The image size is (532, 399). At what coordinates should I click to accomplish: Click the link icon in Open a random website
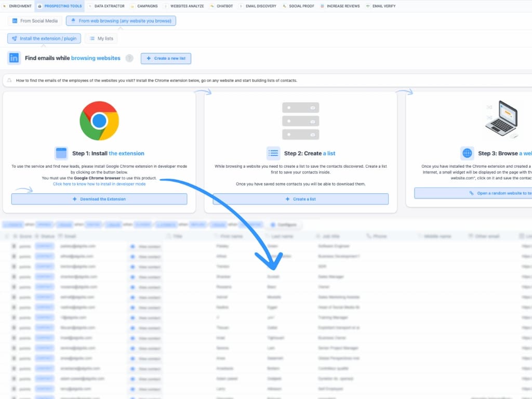[x=471, y=193]
